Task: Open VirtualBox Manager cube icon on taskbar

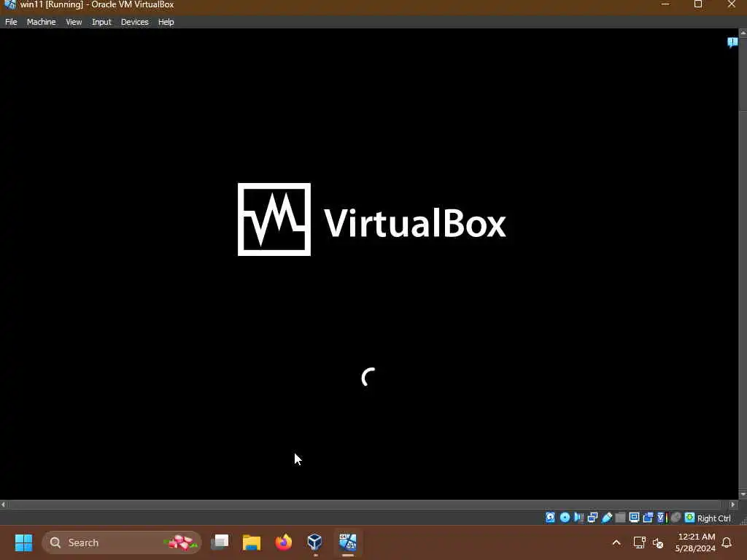Action: point(315,542)
